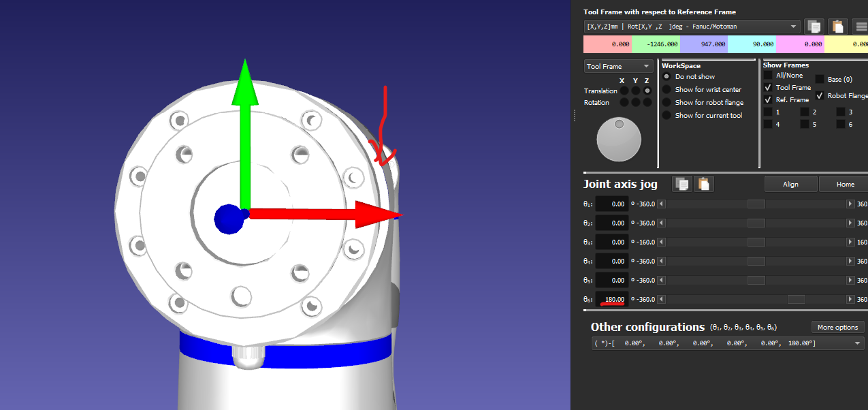Click left arrow of θ3 joint slider
Viewport: 868px width, 410px height.
[x=661, y=242]
